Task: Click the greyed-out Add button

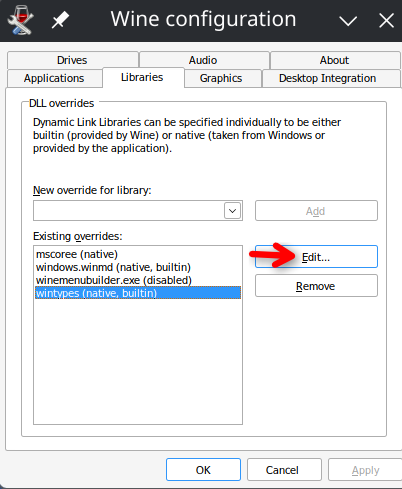Action: click(x=316, y=211)
